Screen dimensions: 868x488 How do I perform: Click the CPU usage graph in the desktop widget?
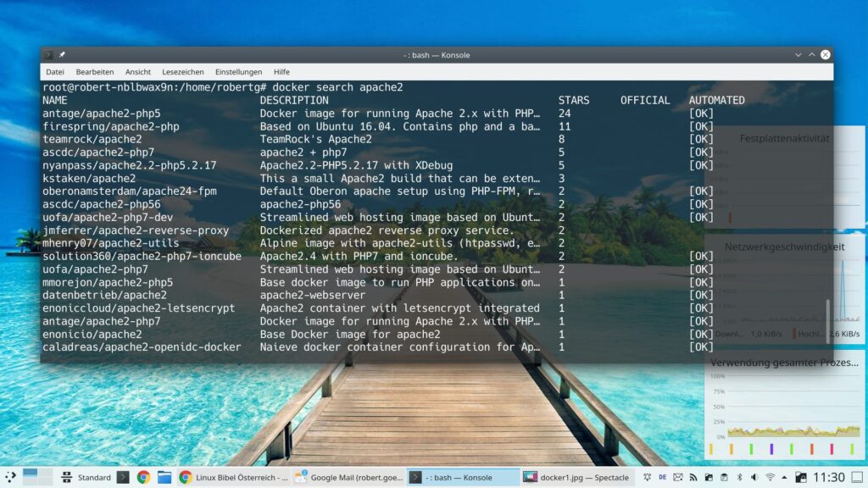pyautogui.click(x=793, y=407)
